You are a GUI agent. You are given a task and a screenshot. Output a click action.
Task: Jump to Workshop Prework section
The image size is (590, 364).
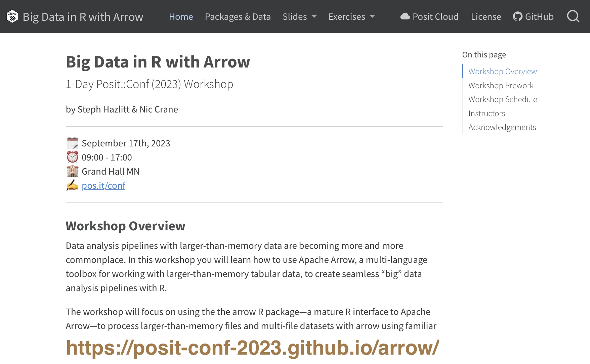point(501,86)
